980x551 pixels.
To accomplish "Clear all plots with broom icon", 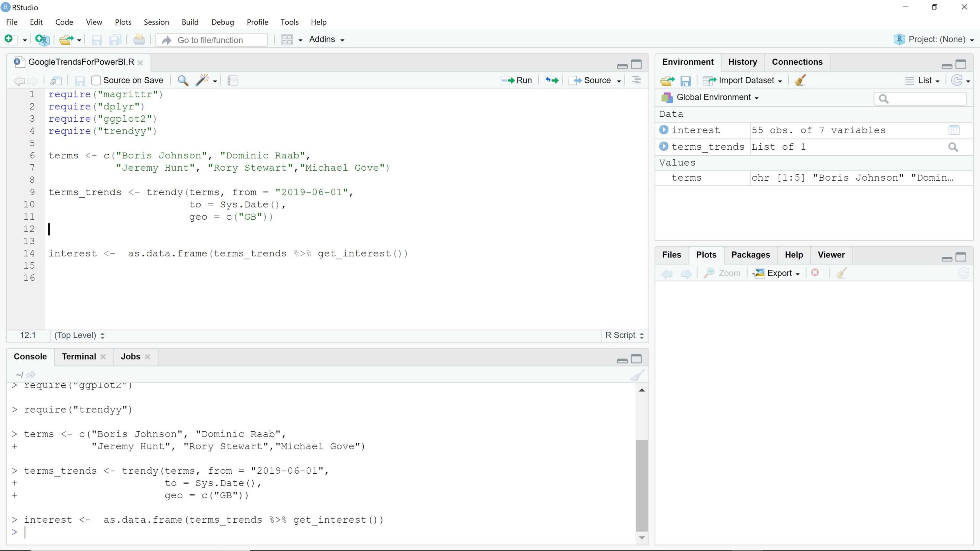I will tap(841, 273).
